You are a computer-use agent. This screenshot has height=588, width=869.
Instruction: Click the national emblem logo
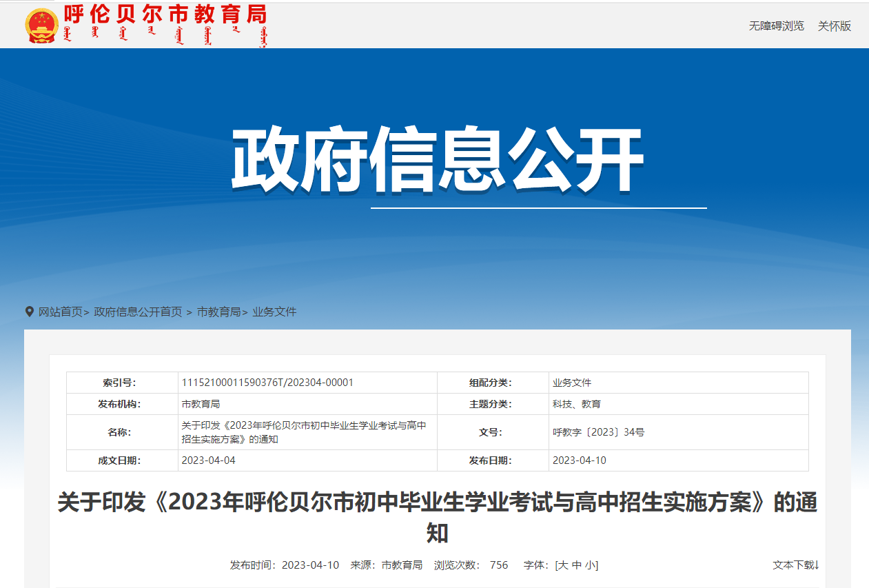[41, 26]
